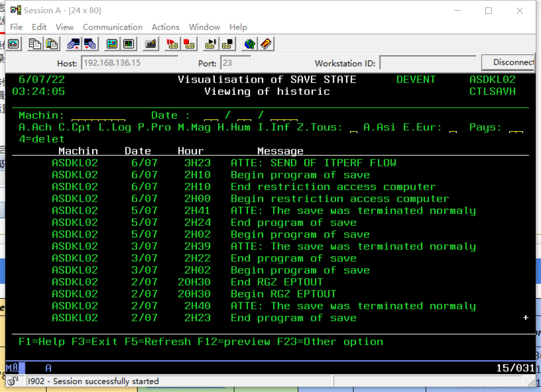Open the Help menu
This screenshot has height=392, width=541.
(238, 27)
